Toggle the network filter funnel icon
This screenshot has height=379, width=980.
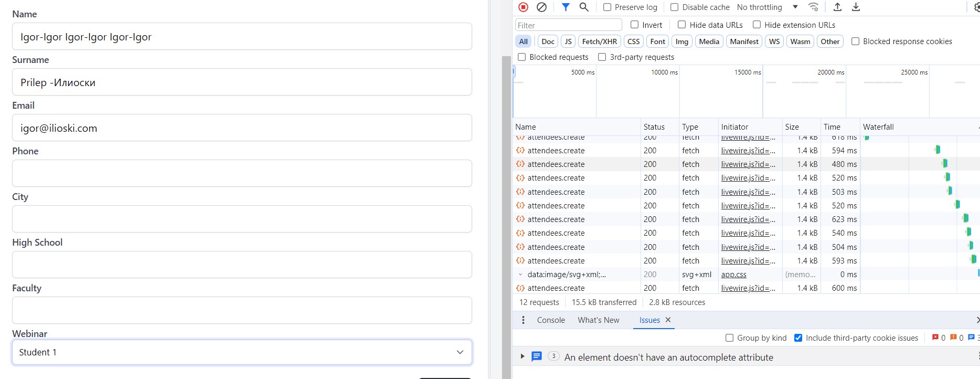(566, 7)
